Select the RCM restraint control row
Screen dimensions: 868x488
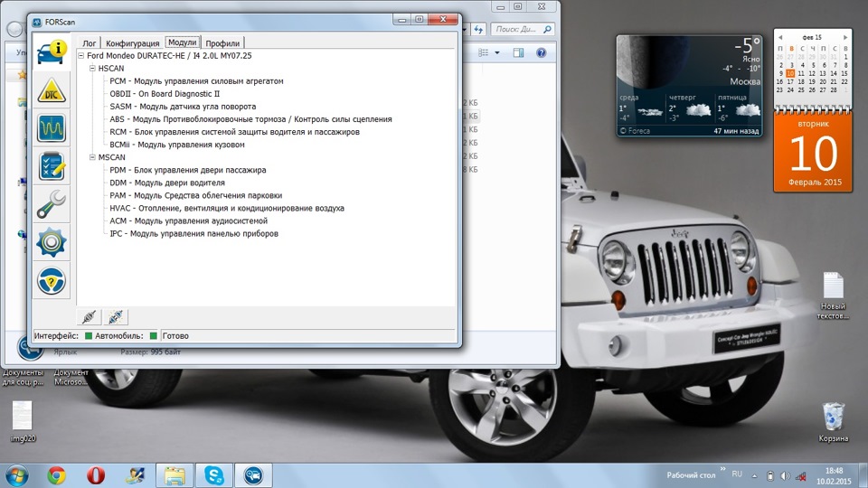235,132
